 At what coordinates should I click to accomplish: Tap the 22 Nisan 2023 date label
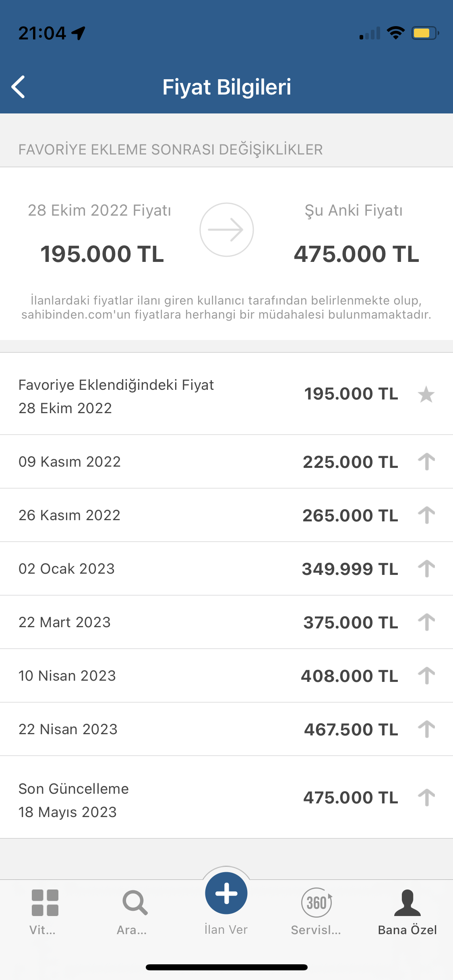click(68, 729)
